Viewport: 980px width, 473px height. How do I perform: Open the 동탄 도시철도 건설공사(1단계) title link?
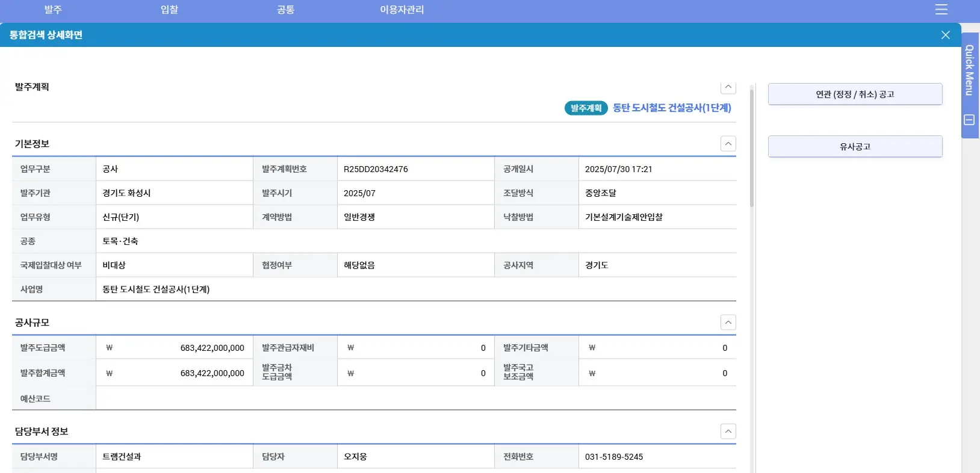tap(672, 108)
